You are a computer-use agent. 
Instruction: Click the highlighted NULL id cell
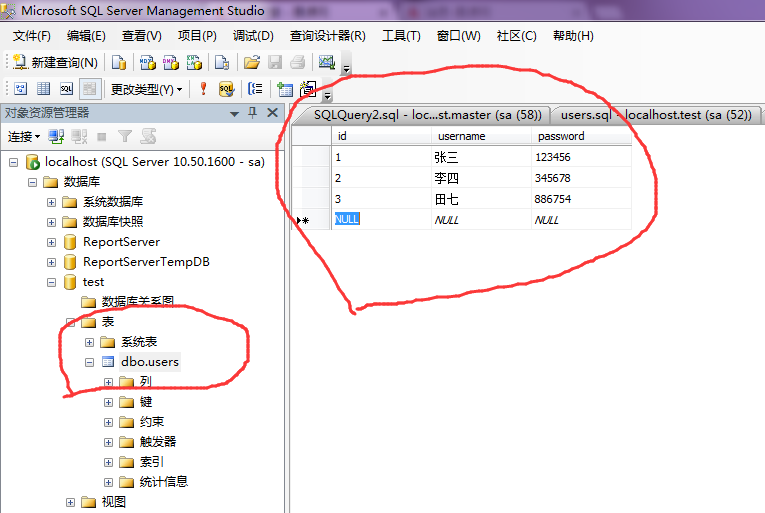pos(381,220)
